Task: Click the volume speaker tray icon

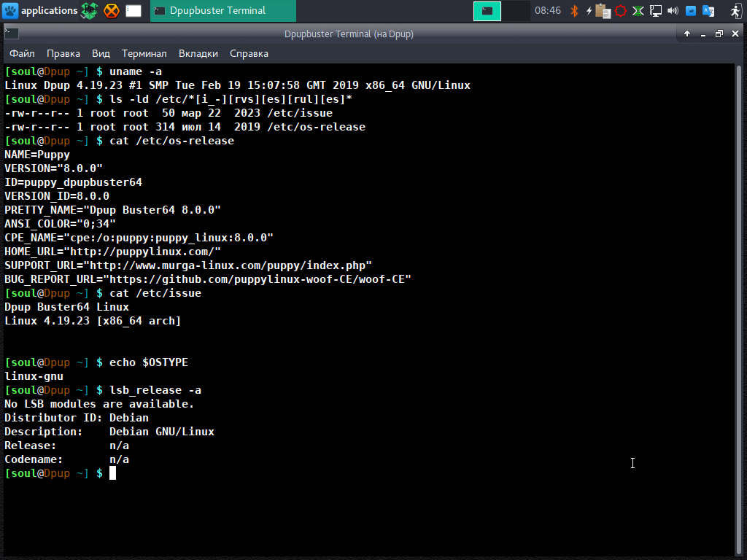Action: click(673, 10)
